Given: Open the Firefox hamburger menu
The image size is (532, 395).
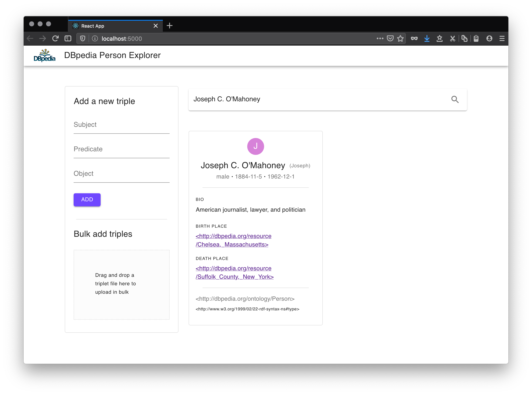Looking at the screenshot, I should click(x=502, y=38).
